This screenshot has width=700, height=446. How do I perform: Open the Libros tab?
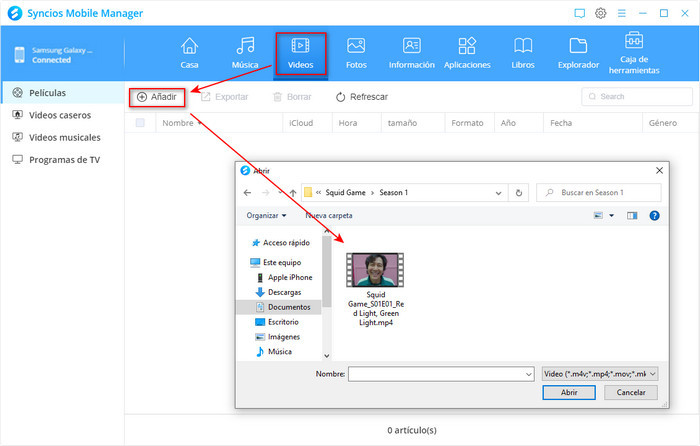(523, 53)
